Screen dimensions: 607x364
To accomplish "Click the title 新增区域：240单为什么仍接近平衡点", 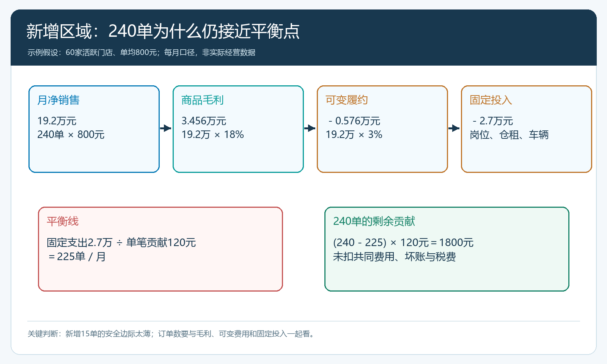I will point(163,31).
